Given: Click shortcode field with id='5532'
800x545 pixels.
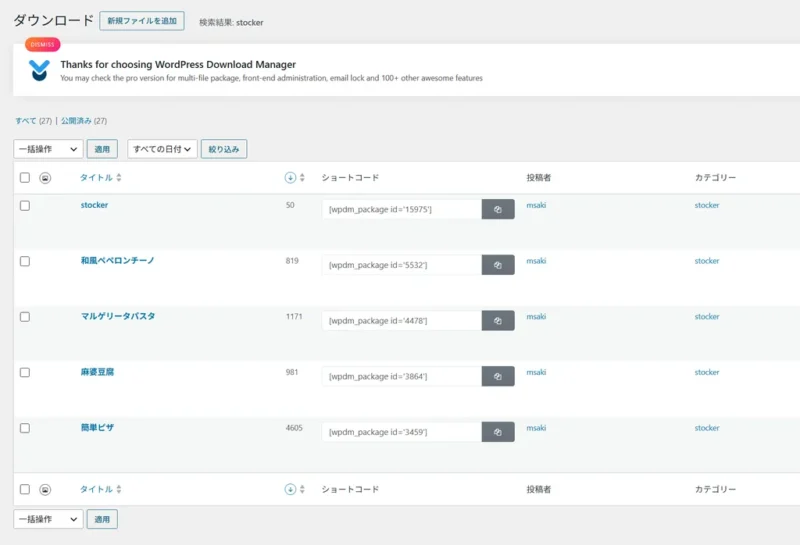Looking at the screenshot, I should click(x=402, y=265).
